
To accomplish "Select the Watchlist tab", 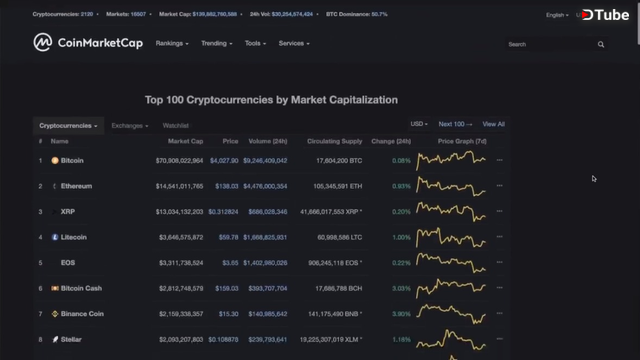I will 176,126.
